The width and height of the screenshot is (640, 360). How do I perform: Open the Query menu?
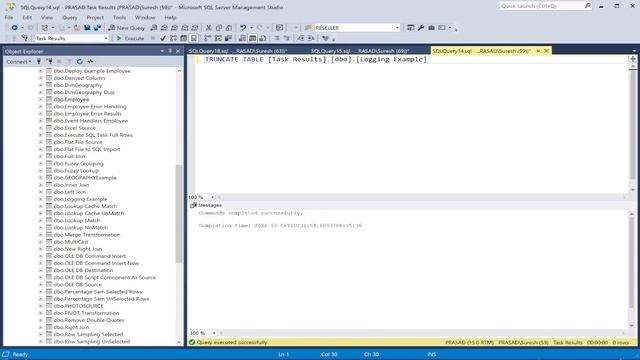(x=69, y=18)
